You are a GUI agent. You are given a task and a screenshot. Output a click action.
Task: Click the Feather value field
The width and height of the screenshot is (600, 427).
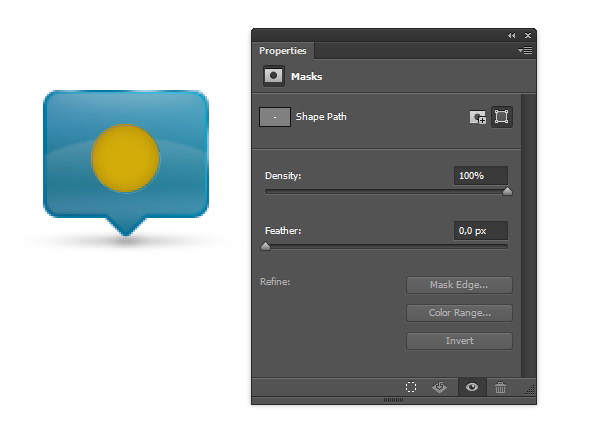coord(481,231)
